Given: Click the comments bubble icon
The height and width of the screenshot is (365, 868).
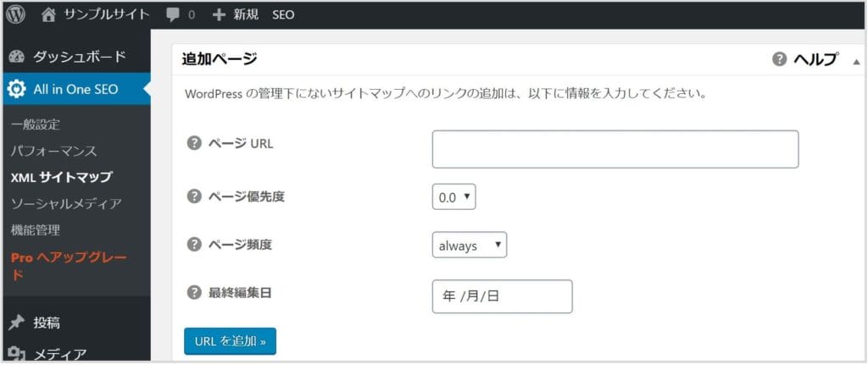Looking at the screenshot, I should [x=173, y=15].
